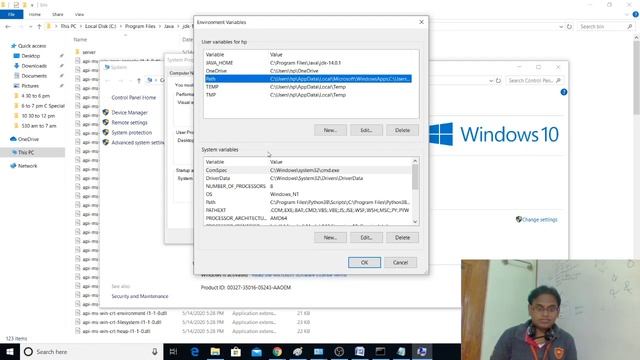Click Change settings link in System window
This screenshot has height=360, width=640.
[540, 220]
